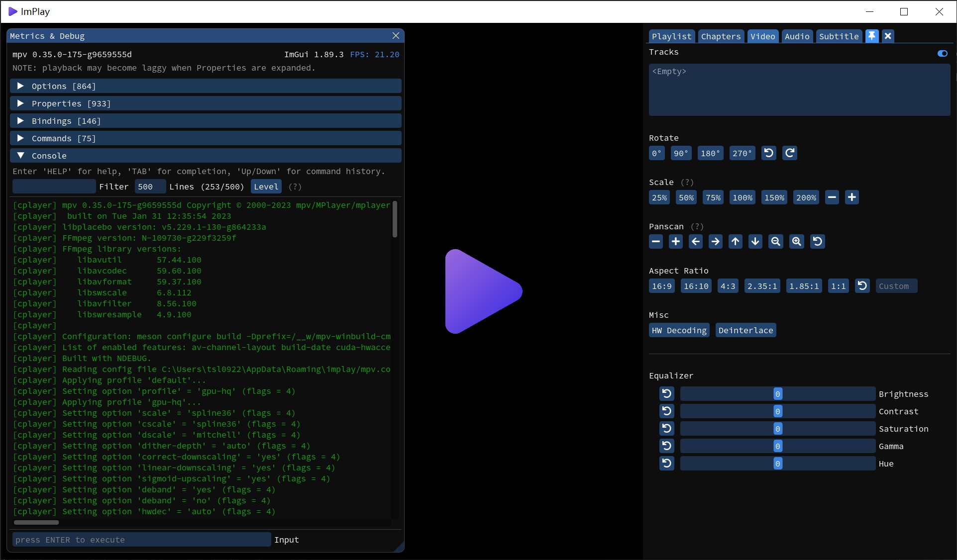Open the Playlist tab
This screenshot has height=560, width=957.
click(x=671, y=36)
